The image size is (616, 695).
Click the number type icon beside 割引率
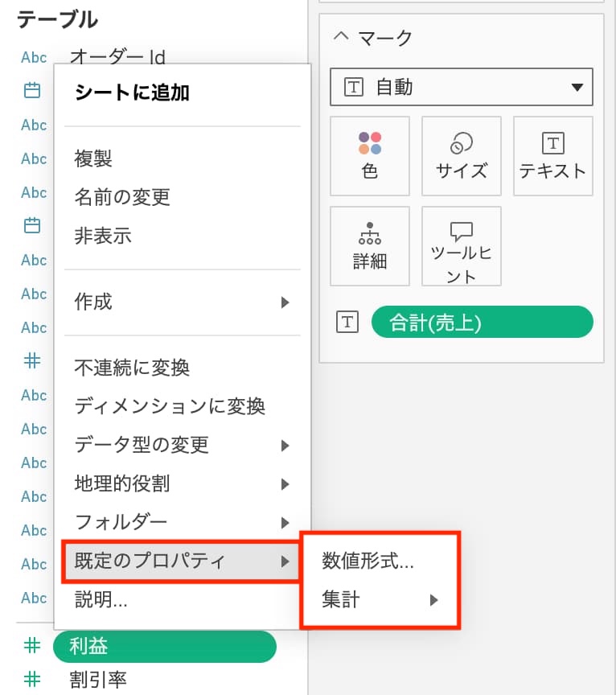pos(32,679)
